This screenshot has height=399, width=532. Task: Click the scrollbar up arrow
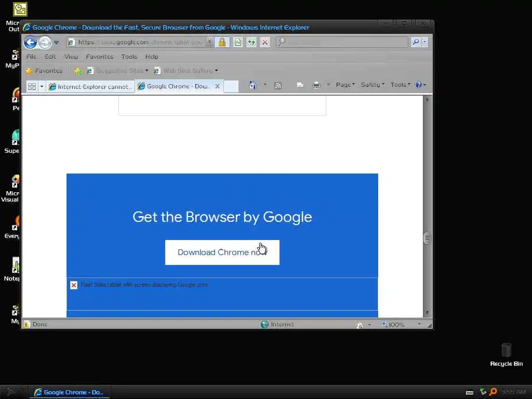click(x=427, y=100)
